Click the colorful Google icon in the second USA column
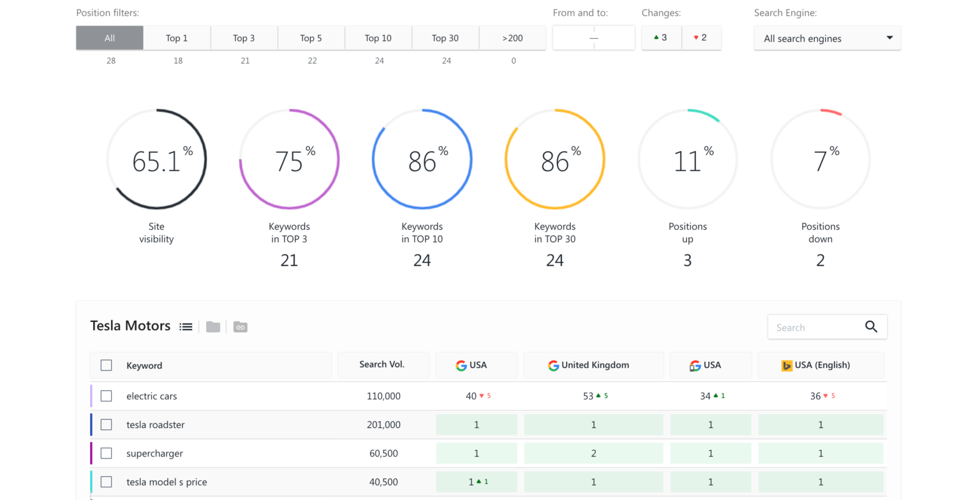Screen dimensions: 980x500 (694, 365)
